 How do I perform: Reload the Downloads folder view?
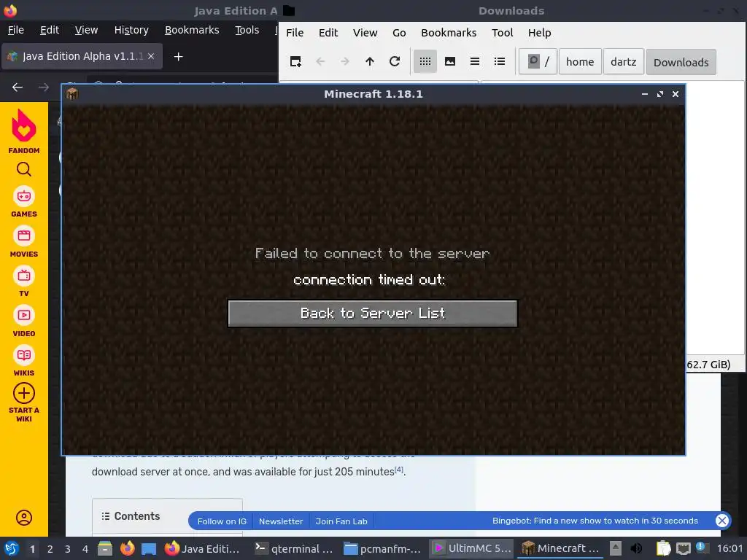tap(395, 61)
